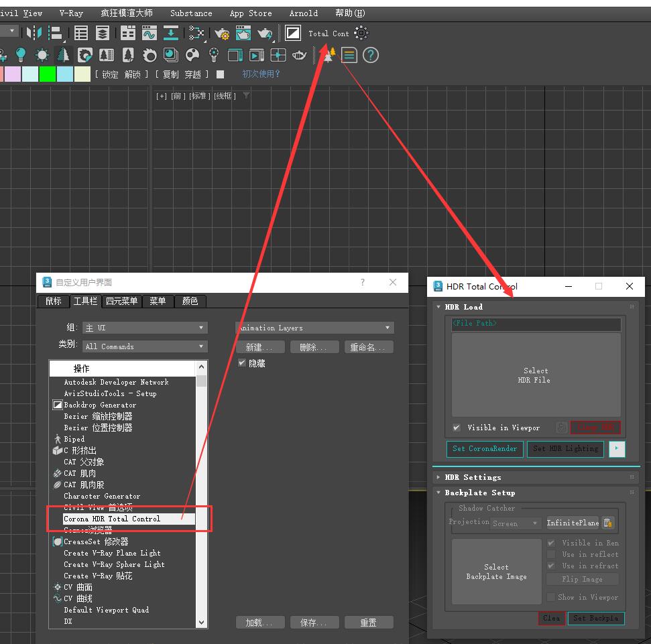
Task: Toggle the 隐藏 checkbox
Action: (x=241, y=363)
